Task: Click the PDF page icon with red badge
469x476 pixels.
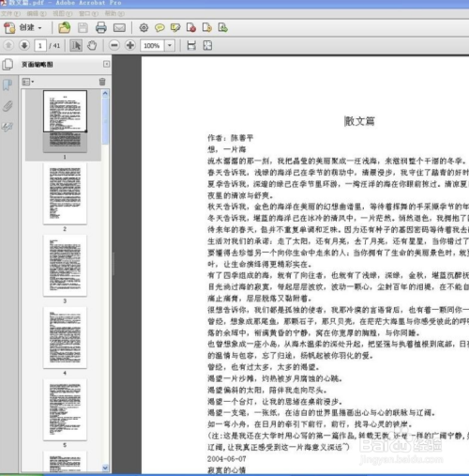Action: tap(191, 27)
